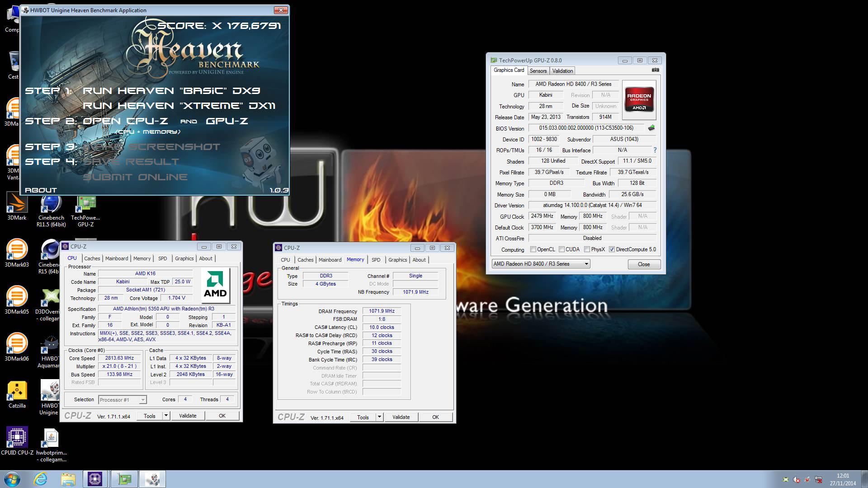Open the 3DMark desktop shortcut
Screen dimensions: 868x488
tap(17, 207)
